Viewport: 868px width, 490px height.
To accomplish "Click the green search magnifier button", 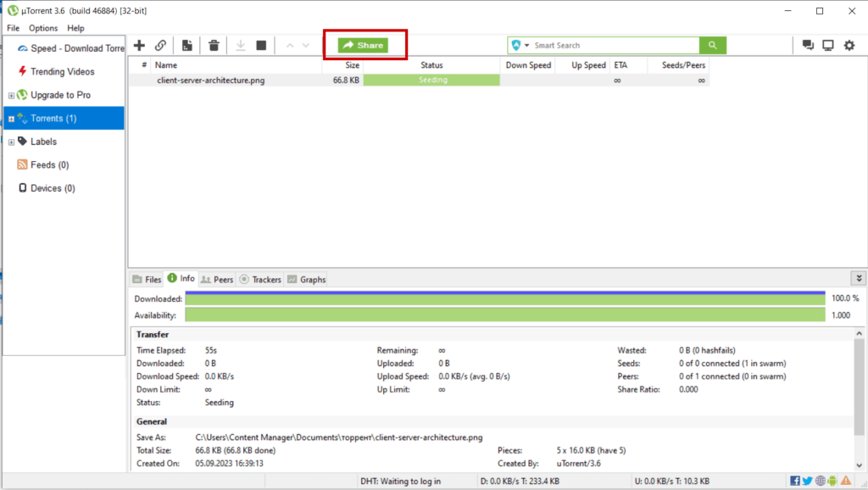I will (713, 45).
